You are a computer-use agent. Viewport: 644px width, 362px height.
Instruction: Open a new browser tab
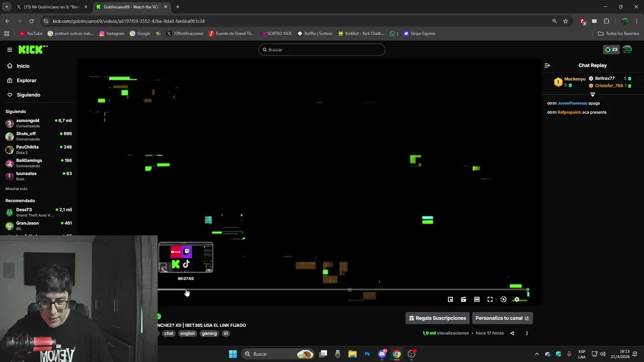coord(178,7)
